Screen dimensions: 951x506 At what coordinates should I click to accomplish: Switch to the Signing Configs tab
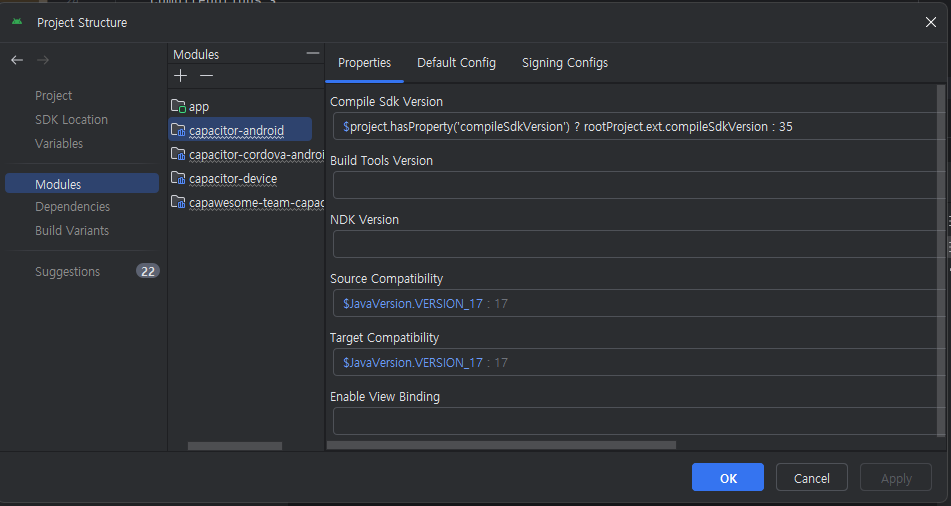565,63
